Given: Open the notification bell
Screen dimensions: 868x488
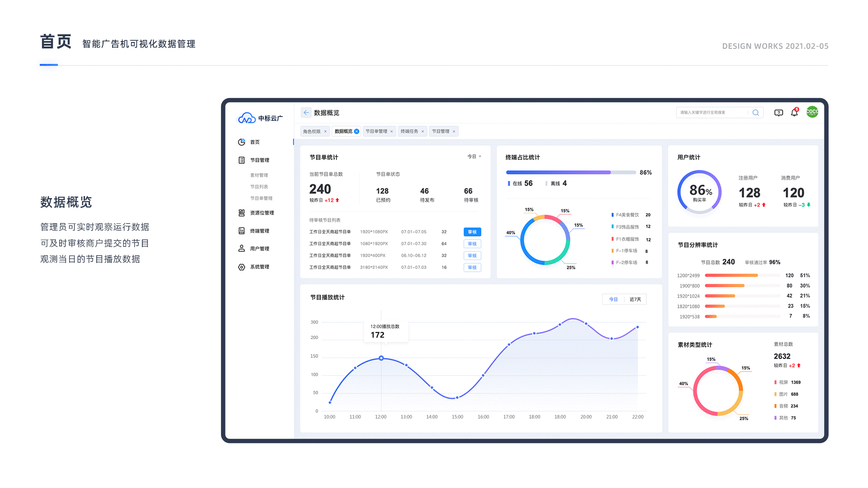Looking at the screenshot, I should click(794, 113).
